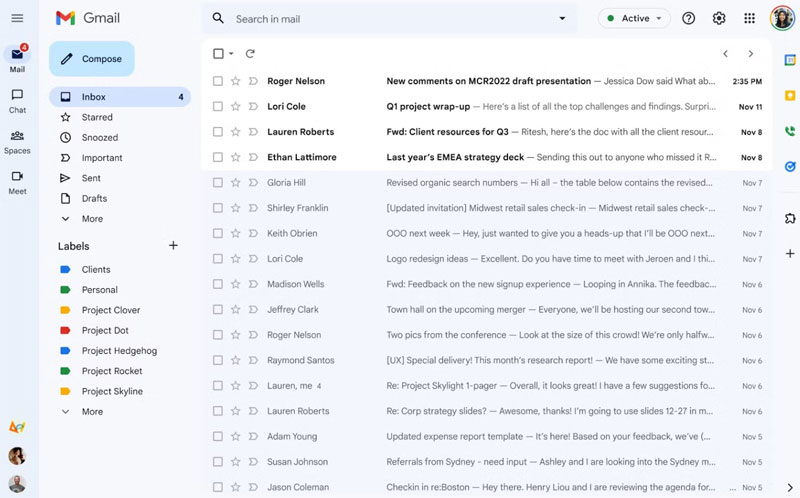Show search options dropdown arrow
This screenshot has width=800, height=498.
pyautogui.click(x=562, y=18)
